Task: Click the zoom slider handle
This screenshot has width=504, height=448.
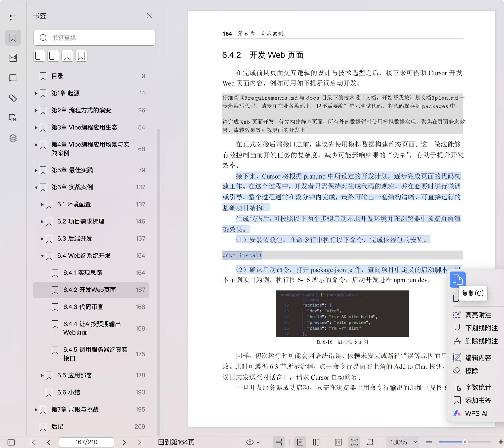Action: (x=465, y=442)
